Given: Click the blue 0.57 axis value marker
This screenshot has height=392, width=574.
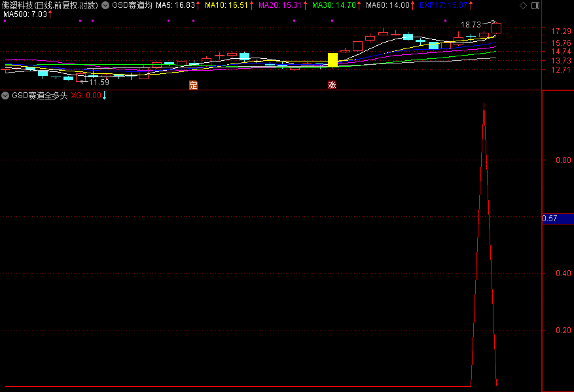Looking at the screenshot, I should point(558,219).
